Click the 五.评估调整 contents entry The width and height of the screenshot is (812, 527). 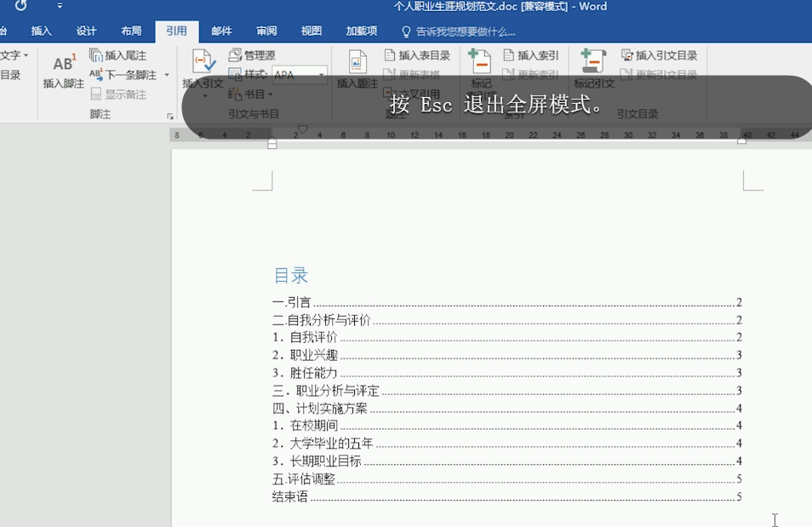click(507, 478)
